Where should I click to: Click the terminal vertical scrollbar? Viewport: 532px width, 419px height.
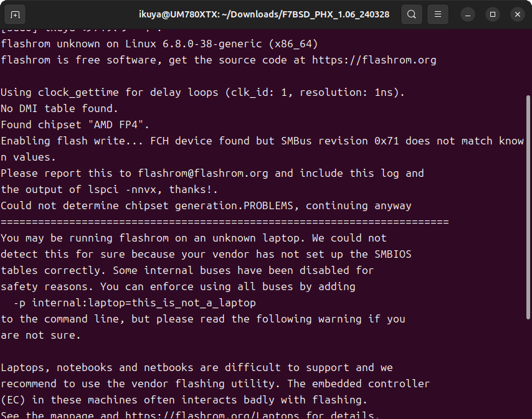point(528,218)
